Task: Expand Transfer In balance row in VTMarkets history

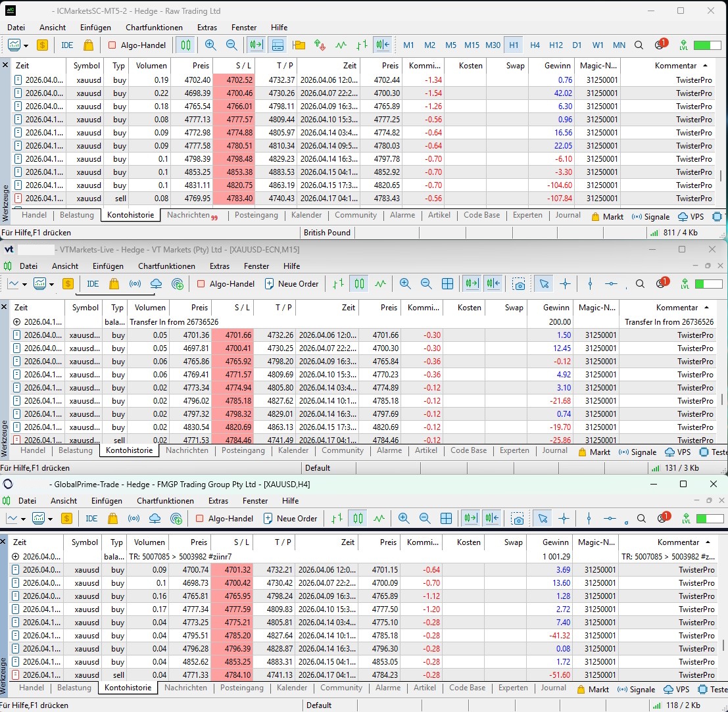Action: (x=17, y=321)
